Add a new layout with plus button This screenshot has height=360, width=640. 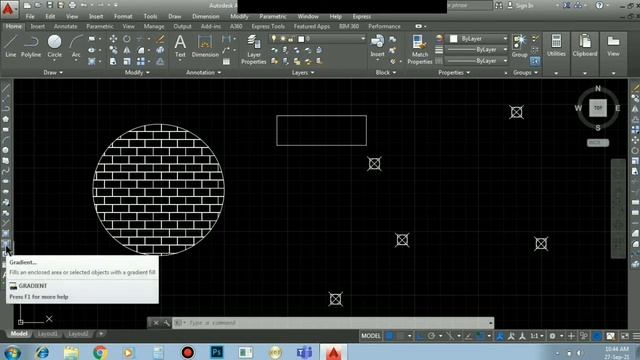tap(101, 334)
